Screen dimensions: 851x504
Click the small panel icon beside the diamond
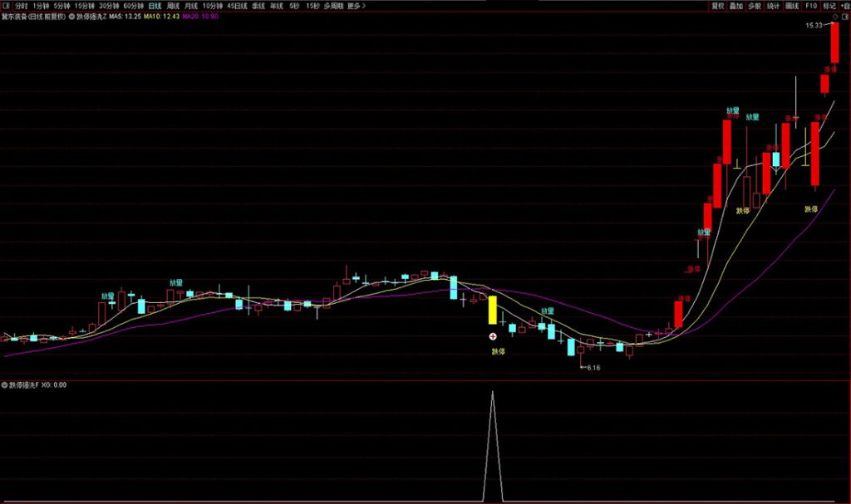click(x=844, y=16)
